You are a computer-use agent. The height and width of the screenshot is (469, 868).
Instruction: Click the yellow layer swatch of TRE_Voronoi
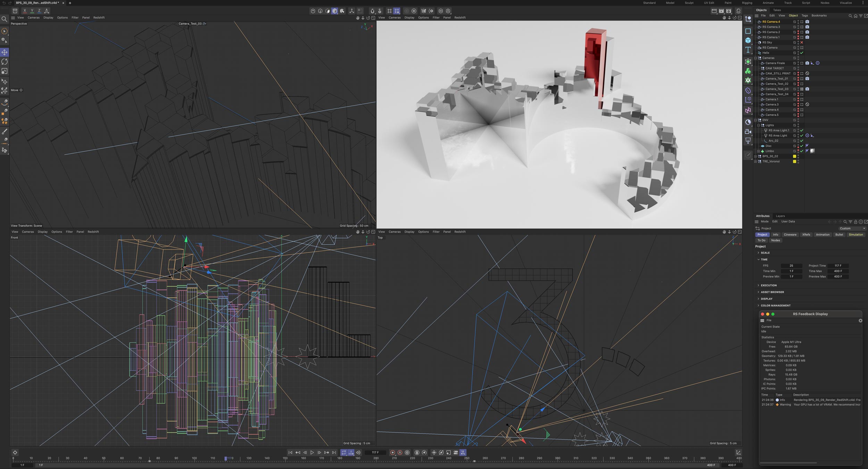click(794, 161)
